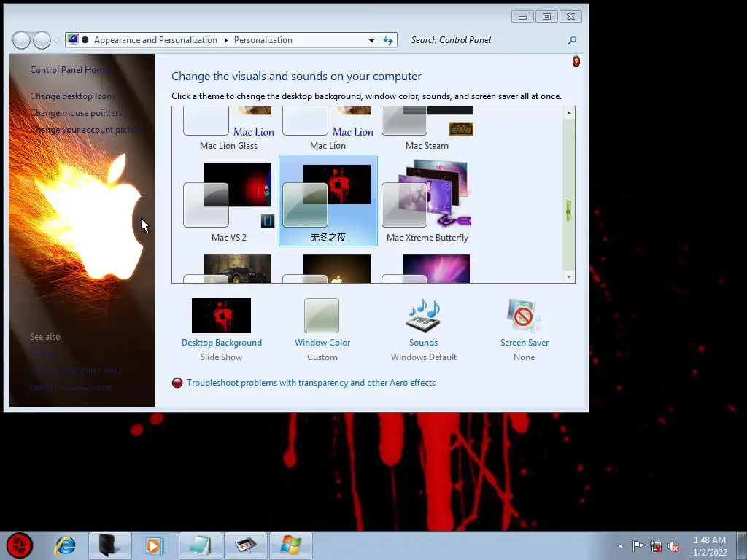Maximize the Personalization window
The width and height of the screenshot is (747, 560).
tap(546, 17)
